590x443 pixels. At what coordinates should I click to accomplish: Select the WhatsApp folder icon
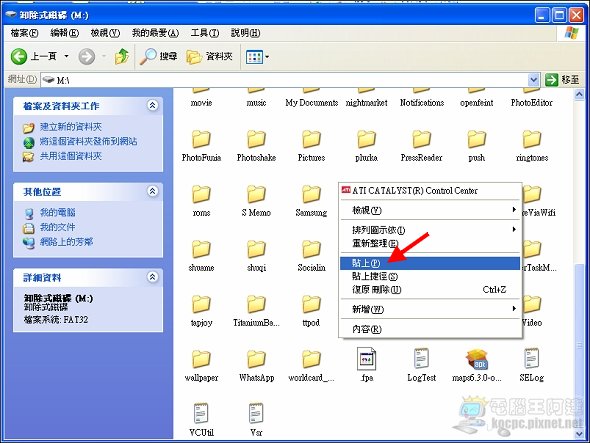(x=256, y=359)
